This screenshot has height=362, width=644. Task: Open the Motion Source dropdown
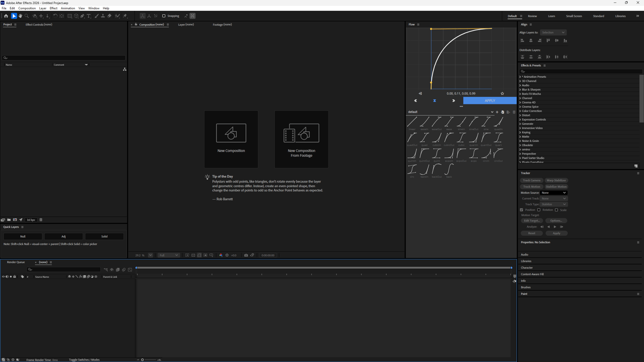pos(553,193)
